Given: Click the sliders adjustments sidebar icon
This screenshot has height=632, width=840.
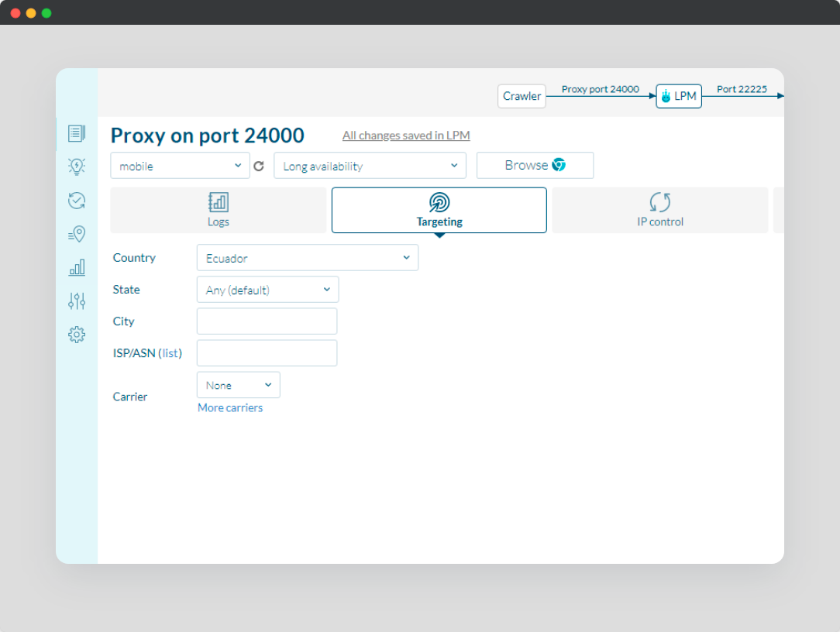Looking at the screenshot, I should [x=76, y=301].
